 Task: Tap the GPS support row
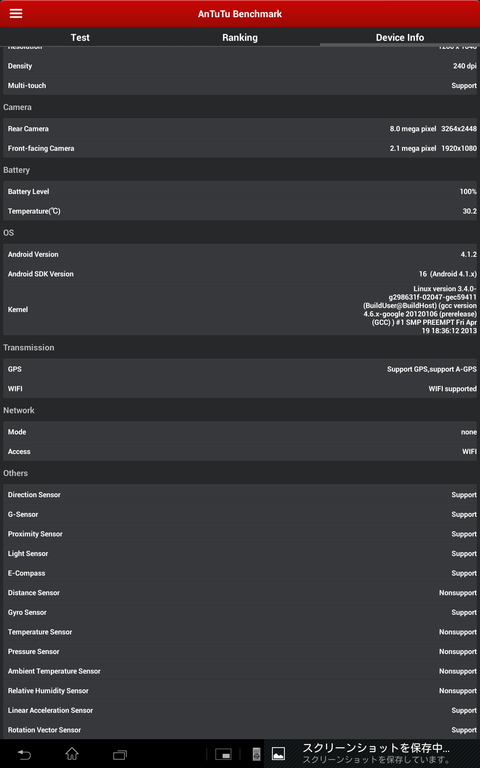point(240,369)
